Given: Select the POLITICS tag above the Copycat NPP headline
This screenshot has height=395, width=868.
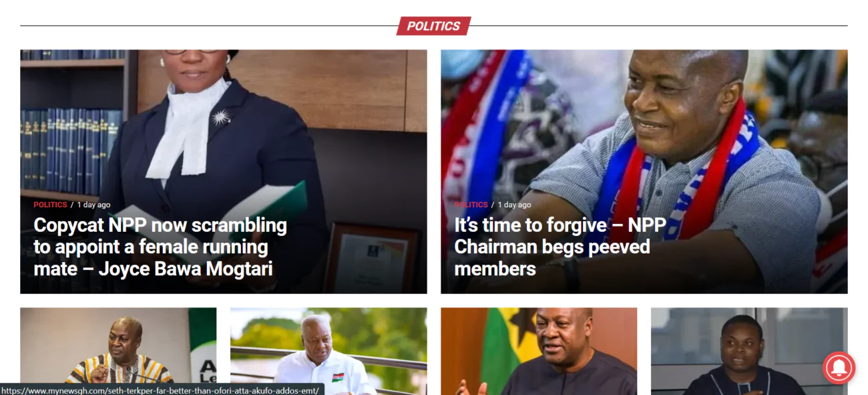Looking at the screenshot, I should coord(50,205).
